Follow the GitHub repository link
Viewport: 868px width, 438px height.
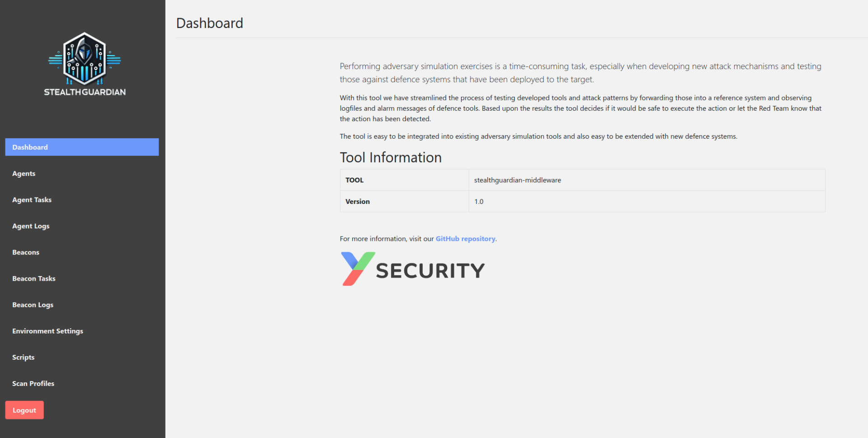pos(465,239)
